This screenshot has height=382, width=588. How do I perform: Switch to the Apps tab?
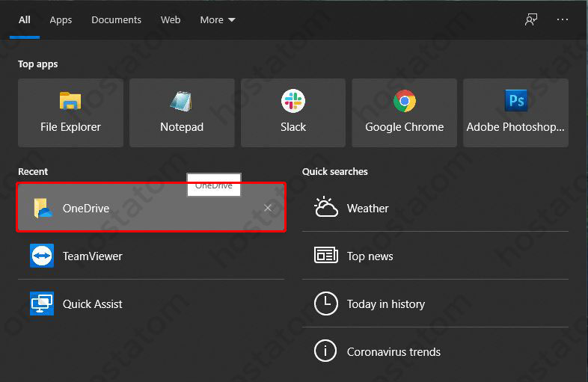point(61,20)
